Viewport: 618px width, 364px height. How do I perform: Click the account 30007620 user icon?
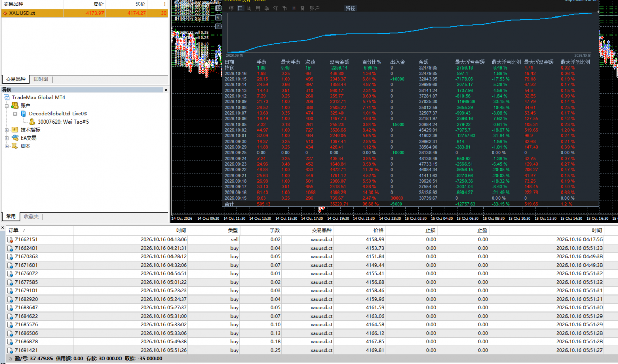(32, 122)
